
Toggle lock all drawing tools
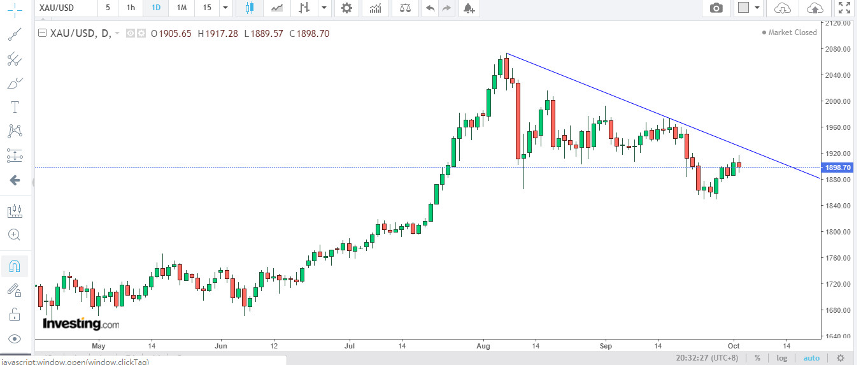14,314
